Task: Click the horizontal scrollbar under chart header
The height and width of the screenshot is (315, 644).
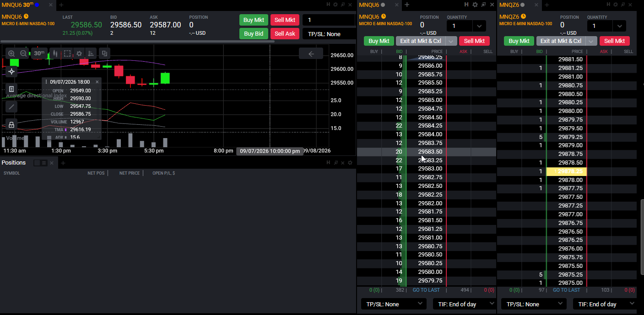Action: (138, 41)
